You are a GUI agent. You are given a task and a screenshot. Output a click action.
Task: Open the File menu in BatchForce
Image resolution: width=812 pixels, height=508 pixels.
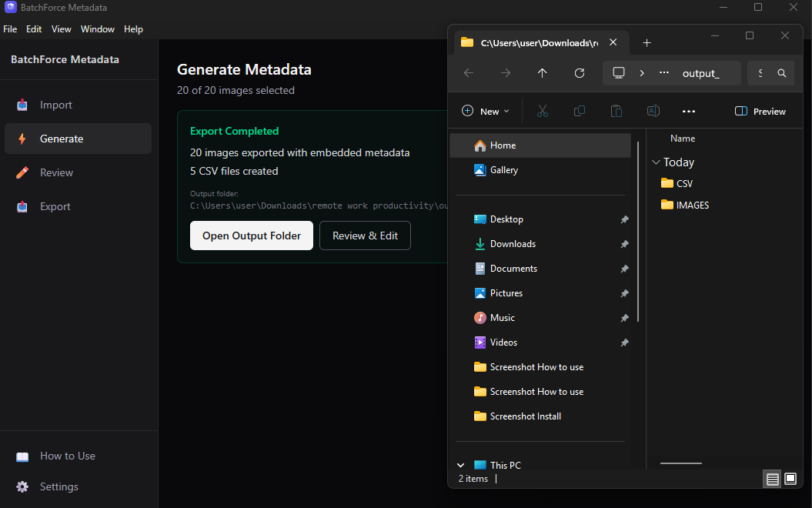10,28
